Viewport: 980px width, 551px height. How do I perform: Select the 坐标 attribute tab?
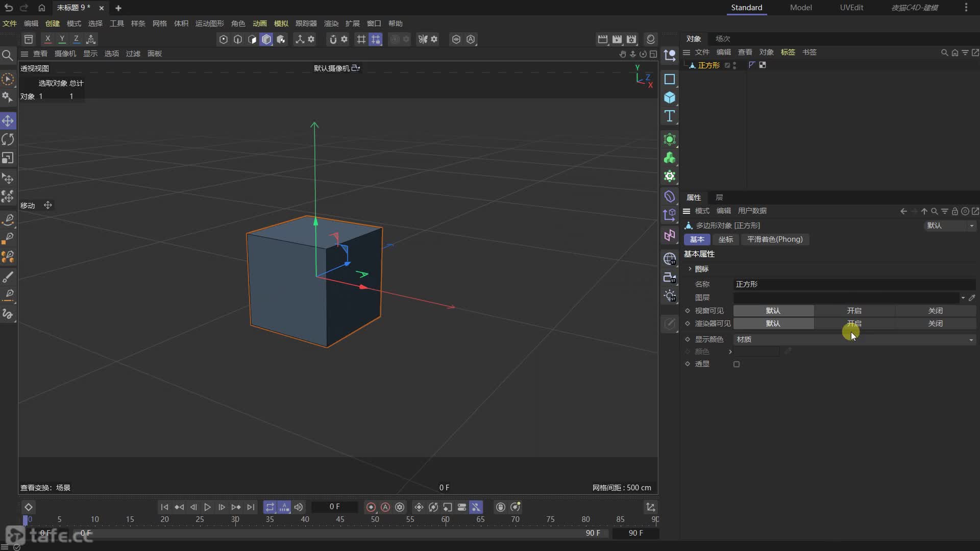click(x=725, y=239)
